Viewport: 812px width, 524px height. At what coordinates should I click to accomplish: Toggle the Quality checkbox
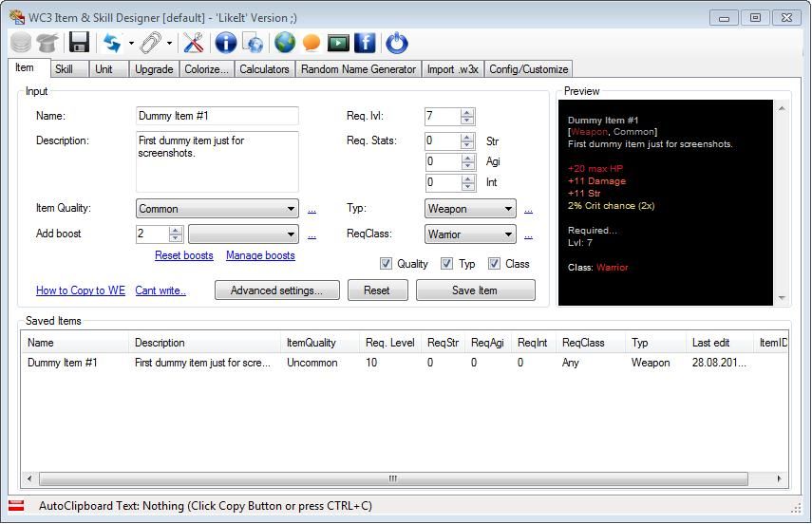(386, 264)
